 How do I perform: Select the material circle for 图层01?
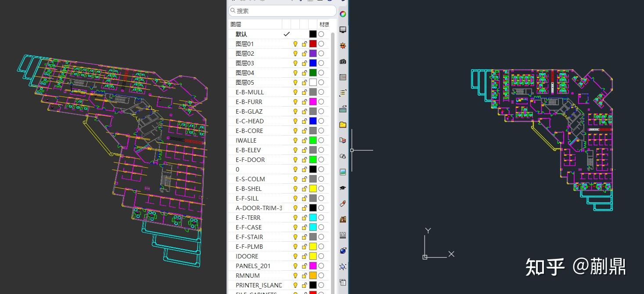click(x=321, y=43)
